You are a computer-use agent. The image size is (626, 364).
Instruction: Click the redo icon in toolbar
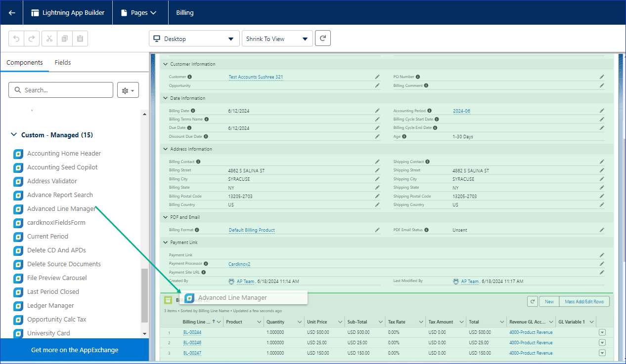coord(31,39)
